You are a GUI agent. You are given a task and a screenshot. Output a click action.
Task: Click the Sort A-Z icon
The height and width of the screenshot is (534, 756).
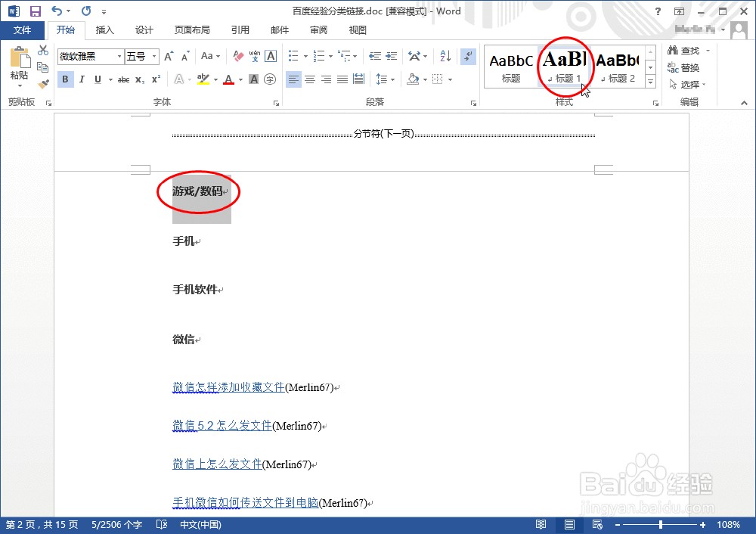(x=445, y=56)
